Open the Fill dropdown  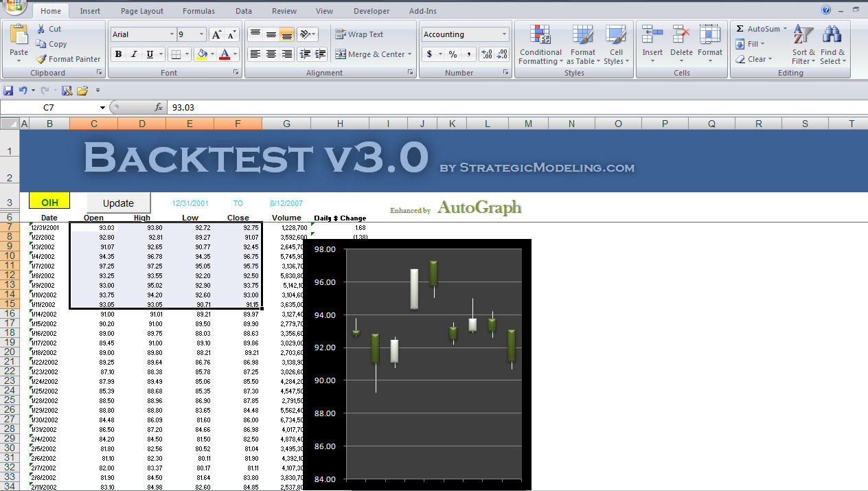tap(750, 44)
